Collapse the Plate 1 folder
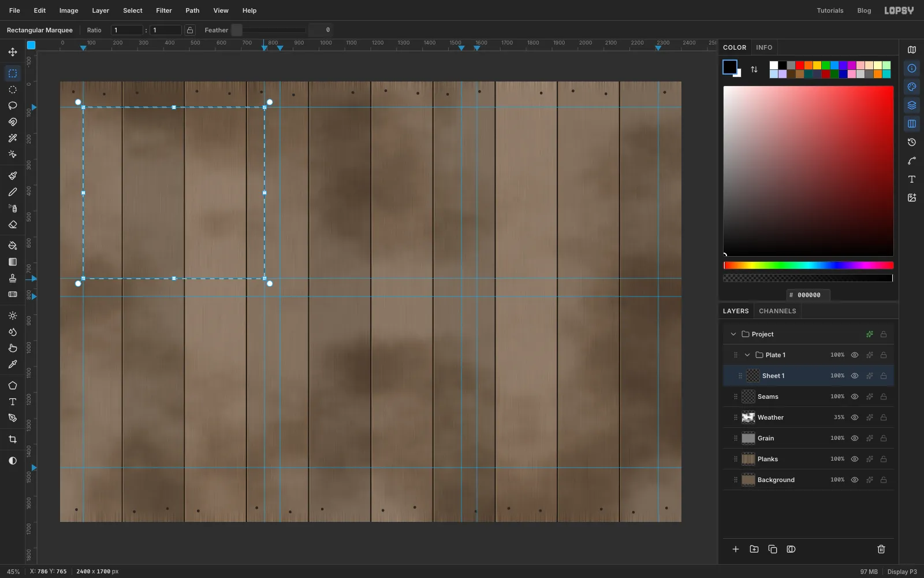Screen dimensions: 924x578 click(747, 355)
